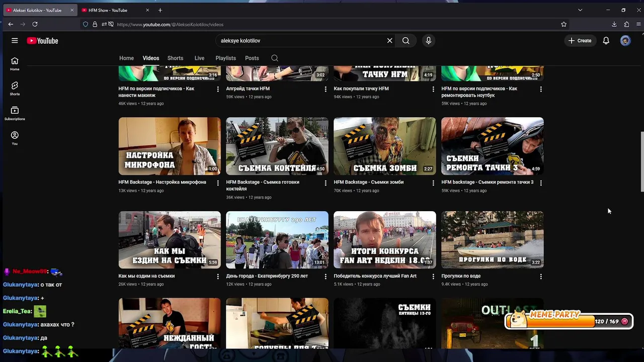The width and height of the screenshot is (644, 362).
Task: Open the Съемка коктейля video thumbnail
Action: coord(277,146)
